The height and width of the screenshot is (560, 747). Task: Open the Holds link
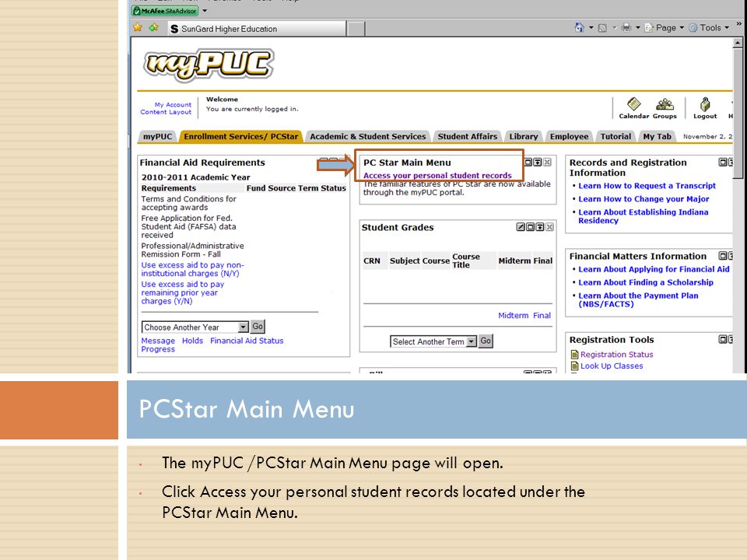coord(192,341)
